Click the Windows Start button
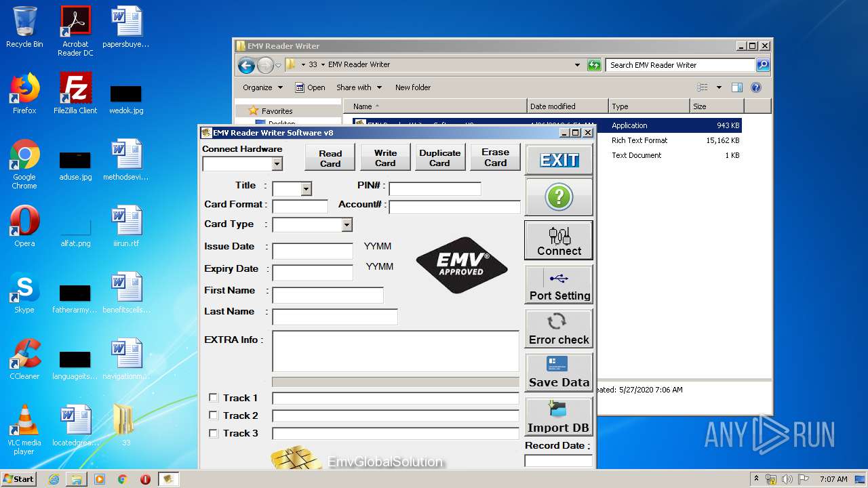 (19, 479)
